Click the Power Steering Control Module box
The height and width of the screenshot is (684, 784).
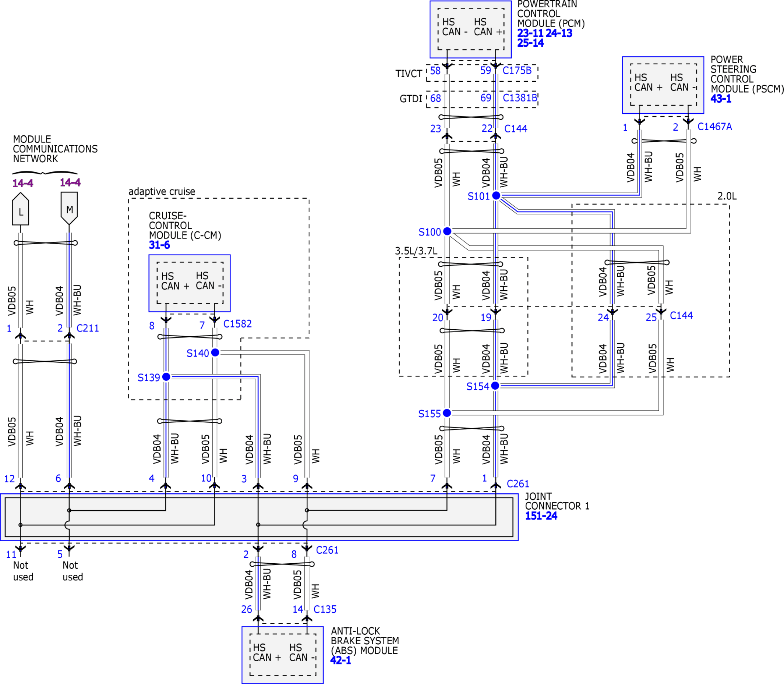click(663, 85)
